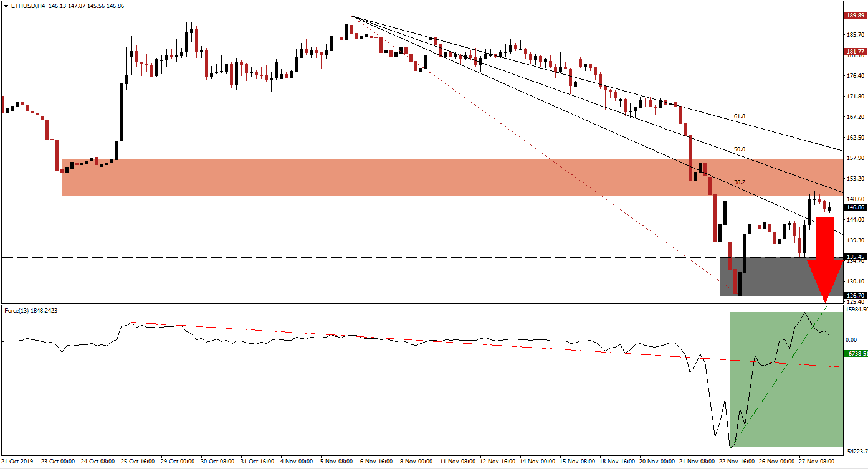Image resolution: width=868 pixels, height=469 pixels.
Task: Click the 15984.50 indicator scale value
Action: 857,310
